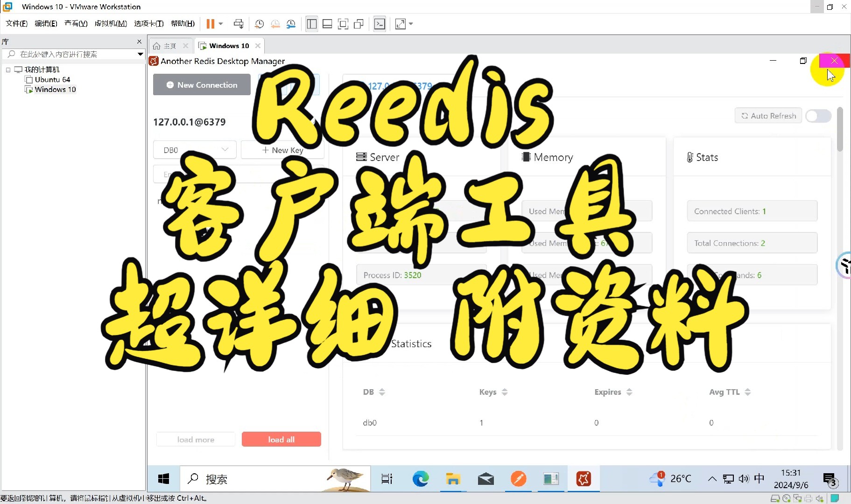Click the Process ID: 3520 field

pos(421,275)
